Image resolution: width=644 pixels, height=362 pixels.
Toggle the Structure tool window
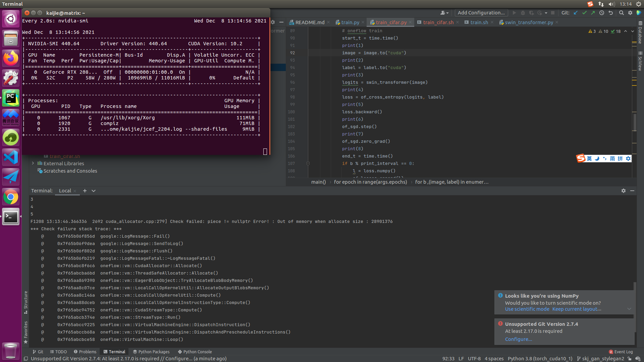coord(26,302)
